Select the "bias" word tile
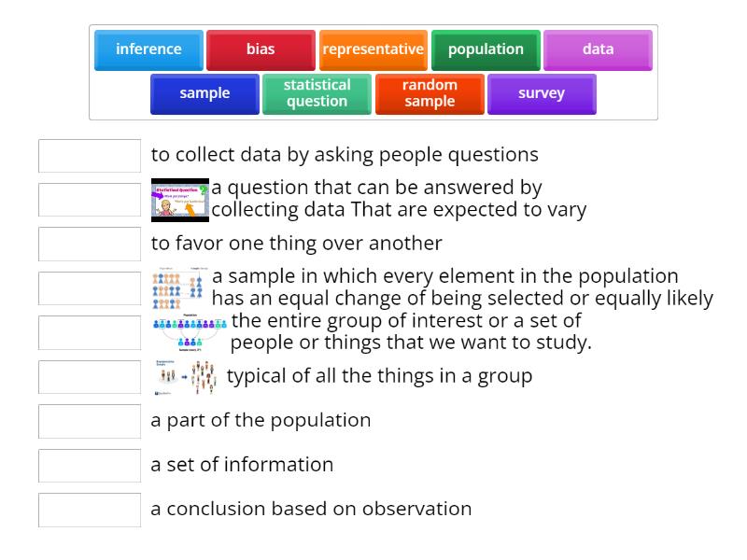Image resolution: width=747 pixels, height=560 pixels. coord(261,49)
